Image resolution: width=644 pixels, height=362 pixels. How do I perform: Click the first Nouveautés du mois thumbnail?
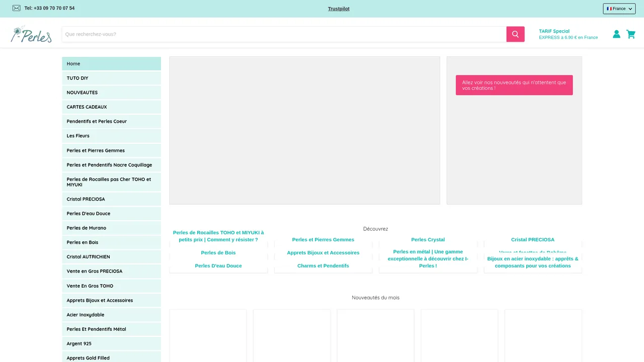[x=208, y=335]
